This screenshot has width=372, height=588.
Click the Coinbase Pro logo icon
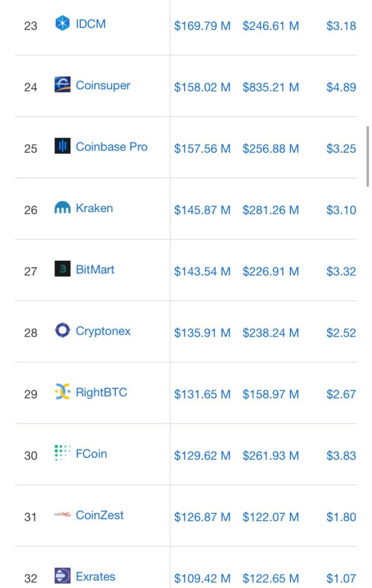tap(62, 146)
